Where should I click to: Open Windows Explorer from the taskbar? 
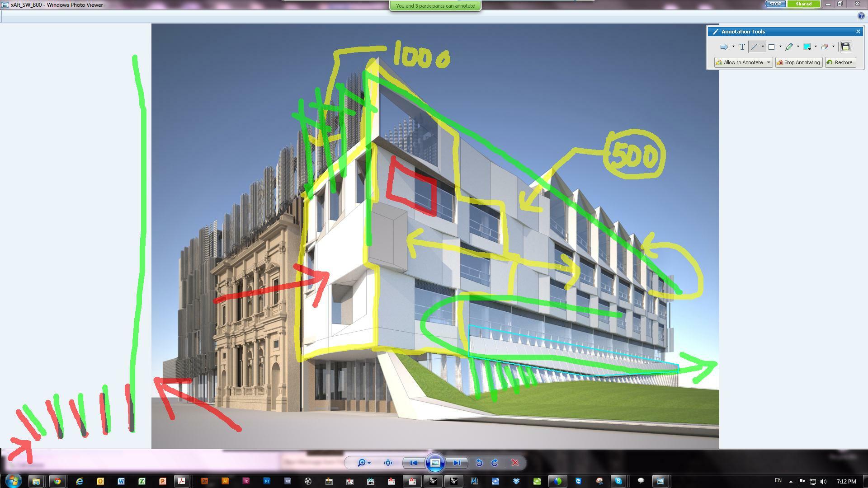(x=36, y=481)
